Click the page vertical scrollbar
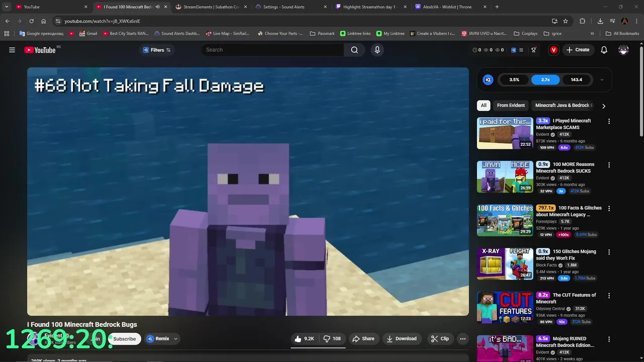 coord(641,90)
